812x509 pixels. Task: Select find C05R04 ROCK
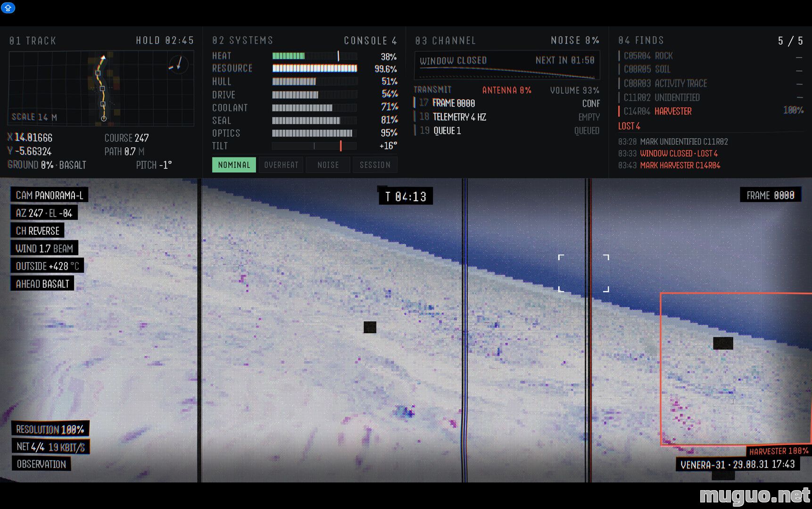point(710,56)
